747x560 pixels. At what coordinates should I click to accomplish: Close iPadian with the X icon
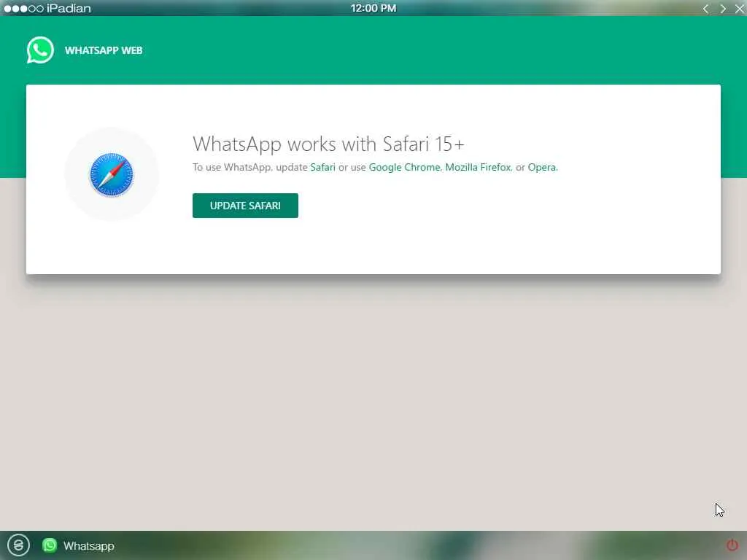tap(740, 9)
